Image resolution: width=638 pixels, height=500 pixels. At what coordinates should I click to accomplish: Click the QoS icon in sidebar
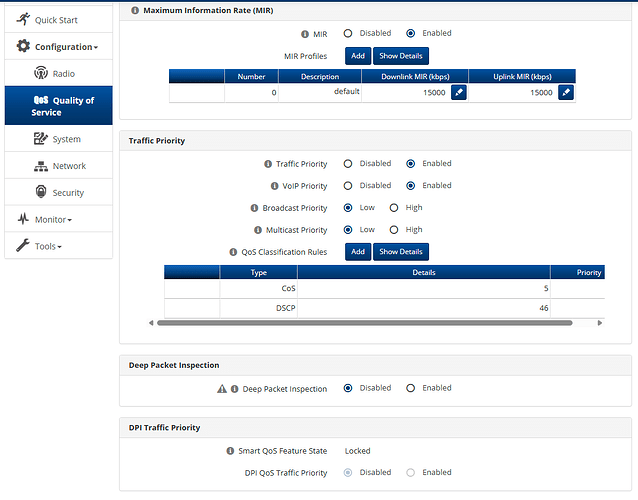point(41,100)
